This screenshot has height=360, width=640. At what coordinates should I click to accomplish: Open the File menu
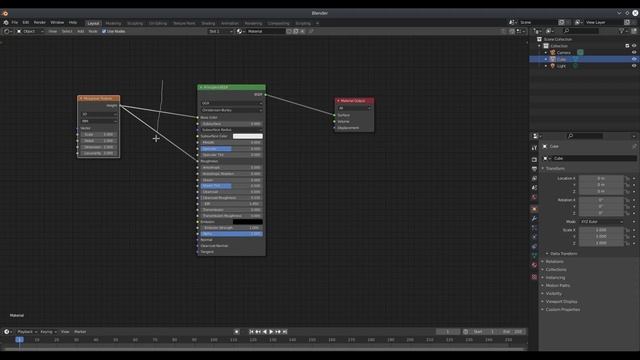pos(15,22)
